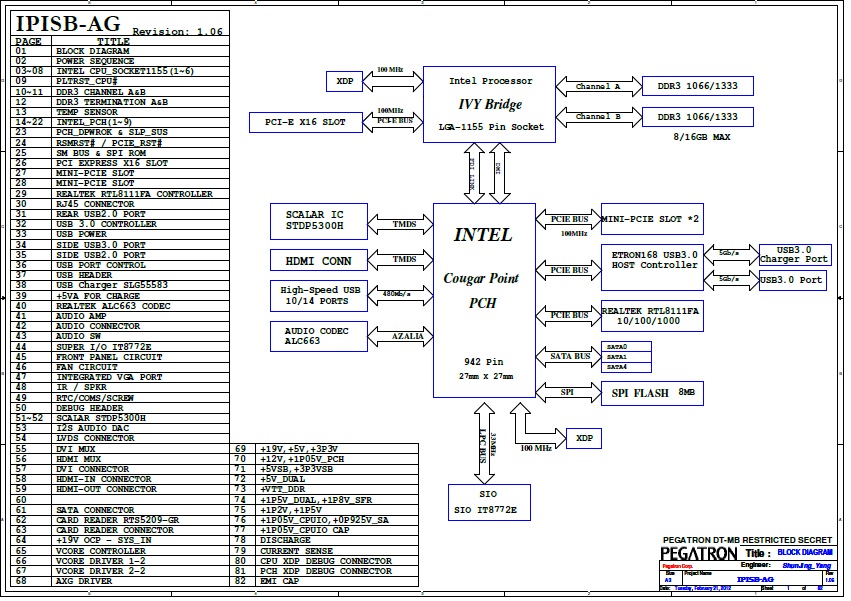Click the AXG DRIVER row
851x601 pixels.
pos(120,581)
